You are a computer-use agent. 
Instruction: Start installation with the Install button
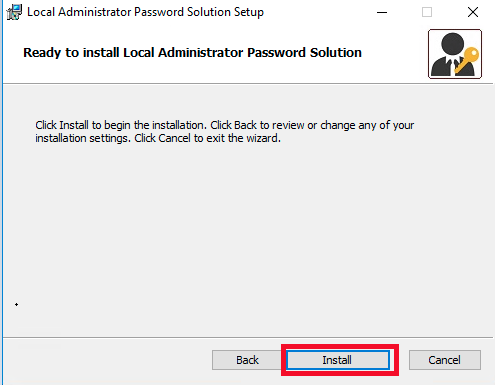pos(338,360)
